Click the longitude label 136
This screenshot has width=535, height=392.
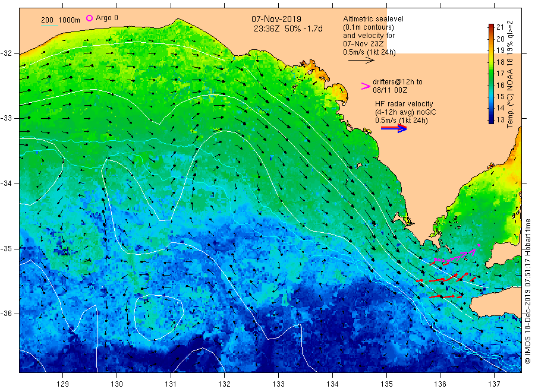(x=440, y=384)
